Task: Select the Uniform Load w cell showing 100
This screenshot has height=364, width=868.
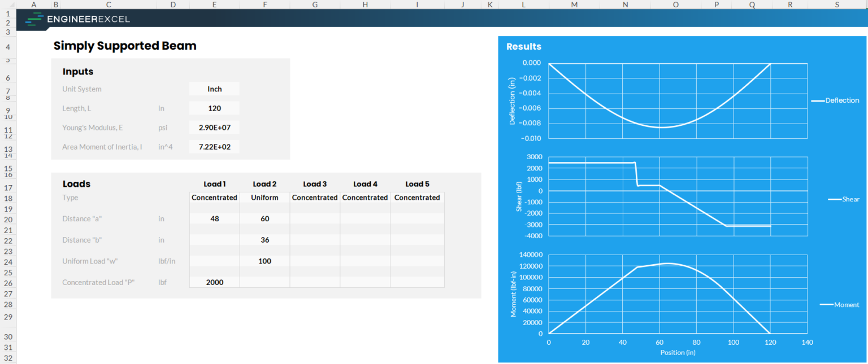Action: pyautogui.click(x=264, y=261)
